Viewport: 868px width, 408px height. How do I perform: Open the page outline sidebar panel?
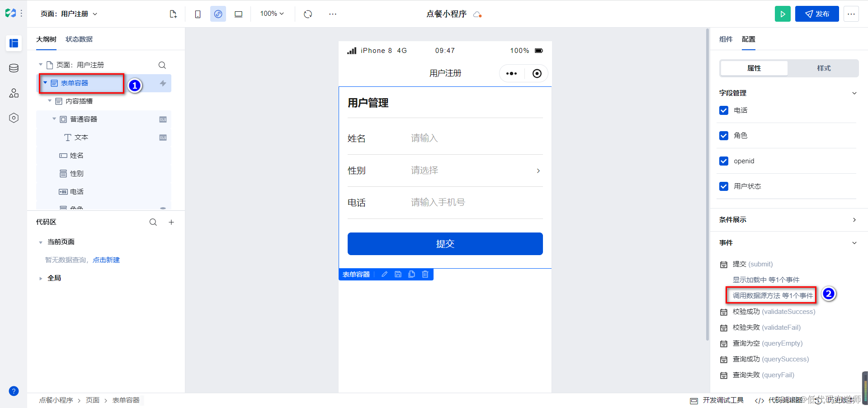coord(14,43)
